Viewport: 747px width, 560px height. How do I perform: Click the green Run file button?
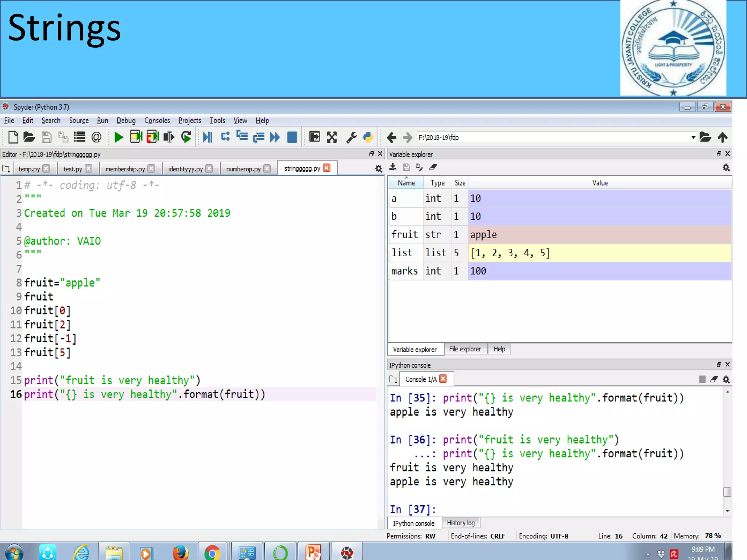[x=119, y=137]
